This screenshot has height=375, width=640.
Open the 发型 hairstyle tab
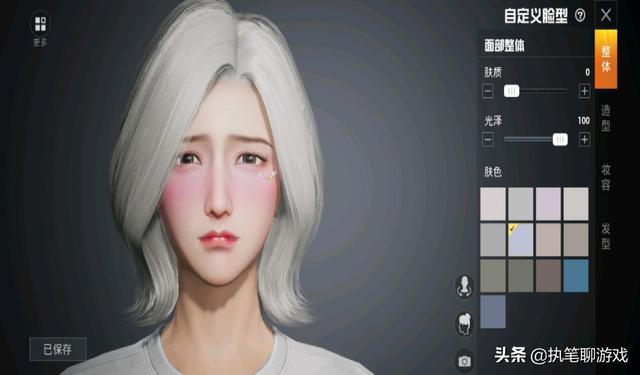(606, 237)
